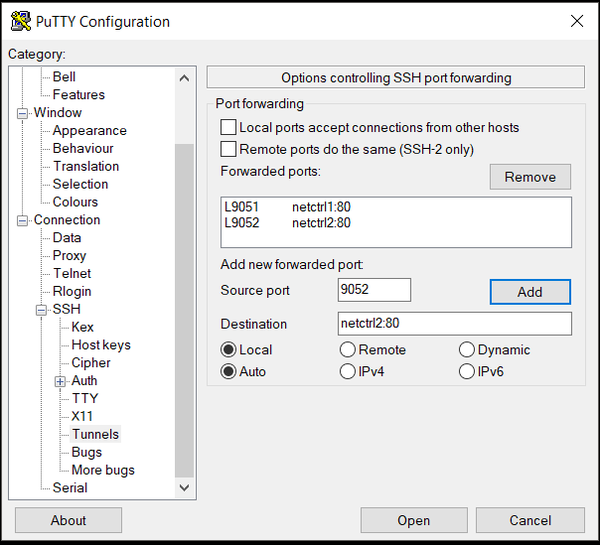Cancel the PuTTY configuration
Screen dimensions: 600x545
(530, 520)
